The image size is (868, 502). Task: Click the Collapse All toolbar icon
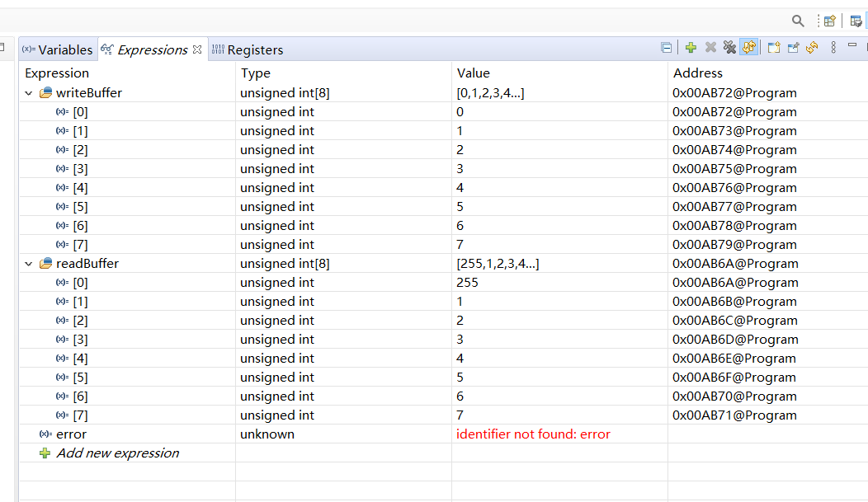667,48
